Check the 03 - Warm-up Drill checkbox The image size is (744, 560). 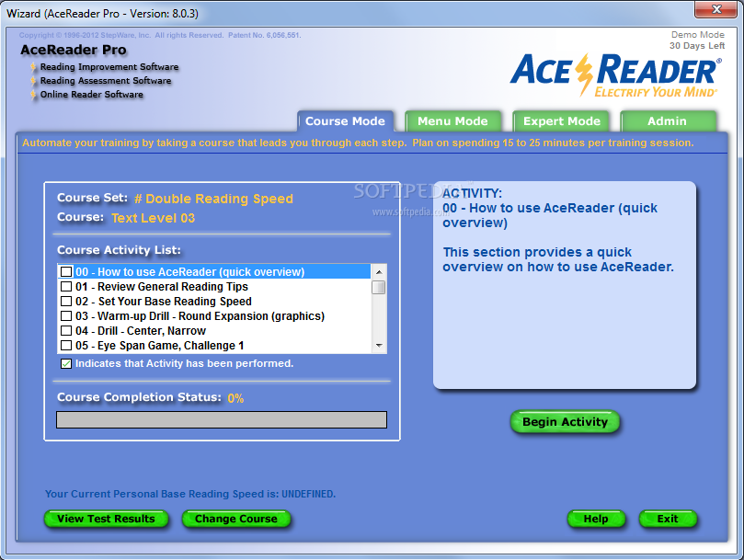click(x=66, y=315)
